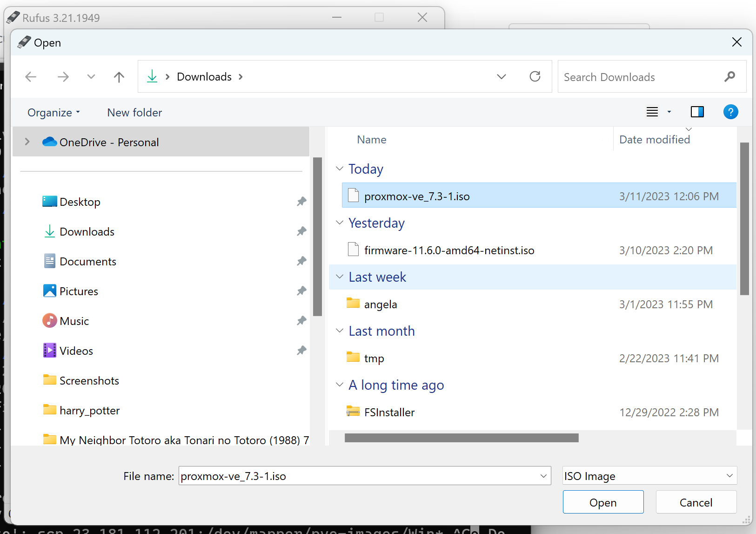Expand OneDrive - Personal tree node

pyautogui.click(x=27, y=142)
